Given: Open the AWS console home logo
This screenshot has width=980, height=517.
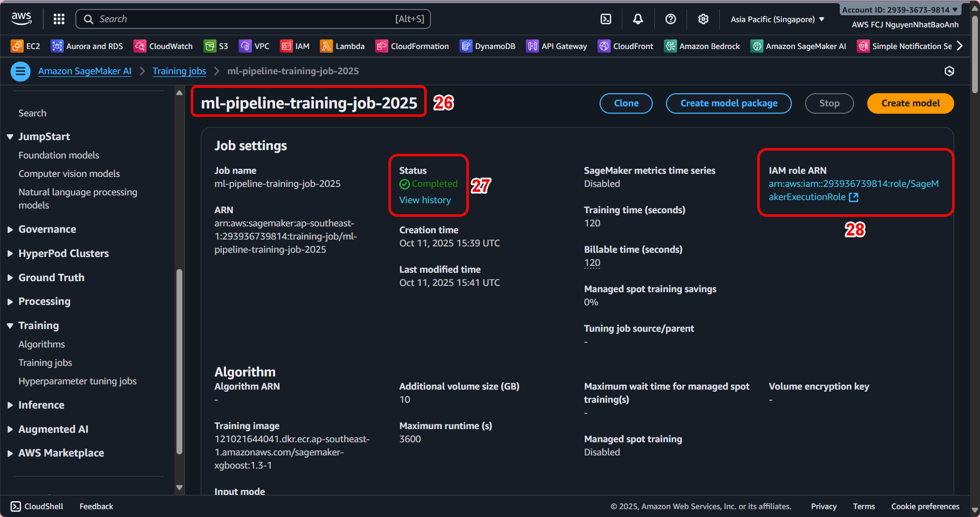Looking at the screenshot, I should click(22, 18).
